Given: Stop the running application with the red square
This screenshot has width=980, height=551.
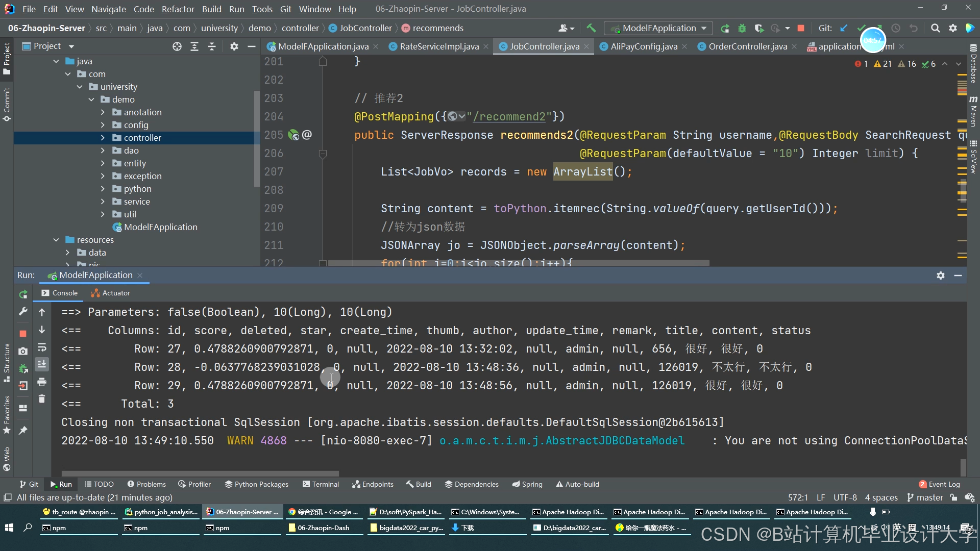Looking at the screenshot, I should coord(23,333).
